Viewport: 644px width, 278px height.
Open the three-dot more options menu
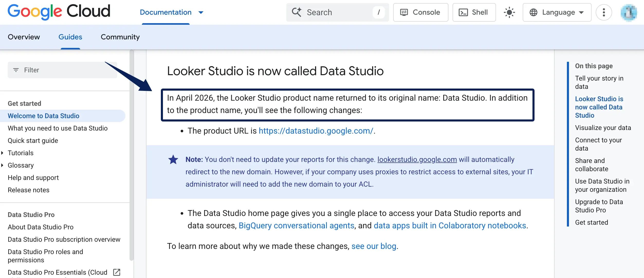(x=604, y=12)
